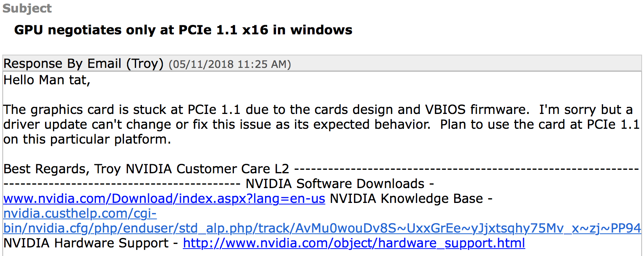Click the 05/11/2018 11:25 AM timestamp
The image size is (644, 256).
coord(230,64)
